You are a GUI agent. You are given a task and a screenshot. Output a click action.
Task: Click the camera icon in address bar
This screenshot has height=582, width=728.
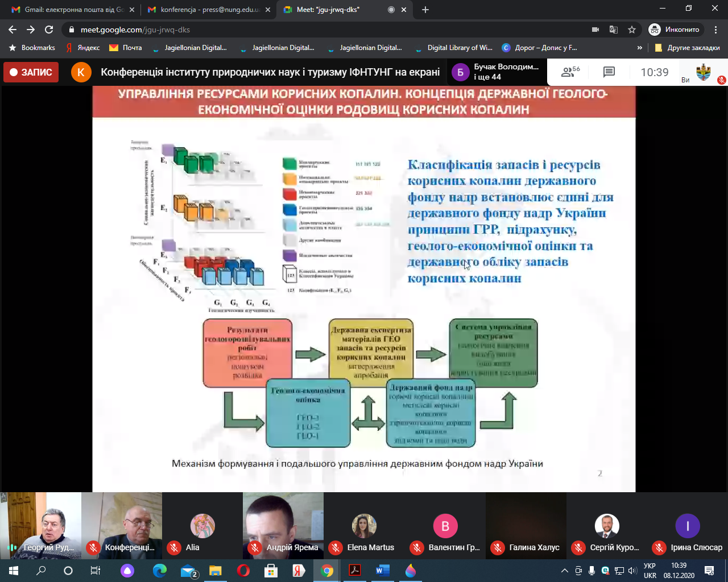point(595,30)
